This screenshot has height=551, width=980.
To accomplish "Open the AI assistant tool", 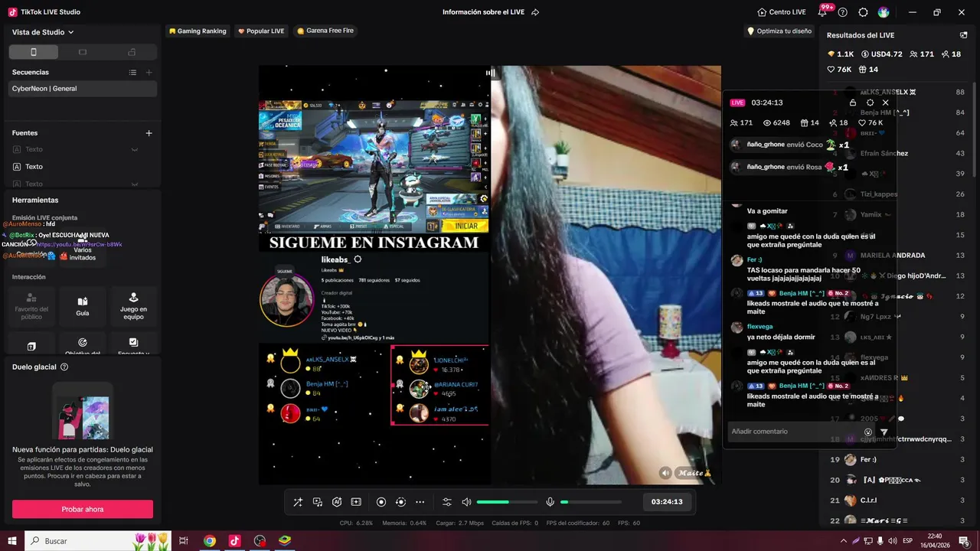I will 337,502.
